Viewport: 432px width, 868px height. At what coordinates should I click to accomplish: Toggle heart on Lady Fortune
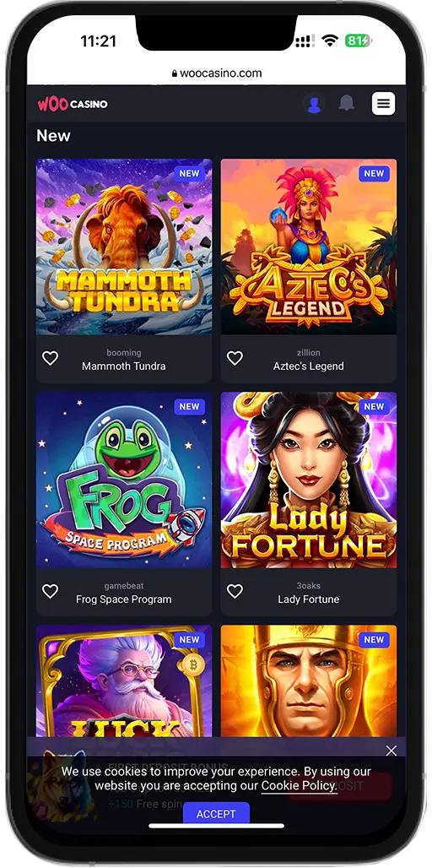tap(235, 592)
